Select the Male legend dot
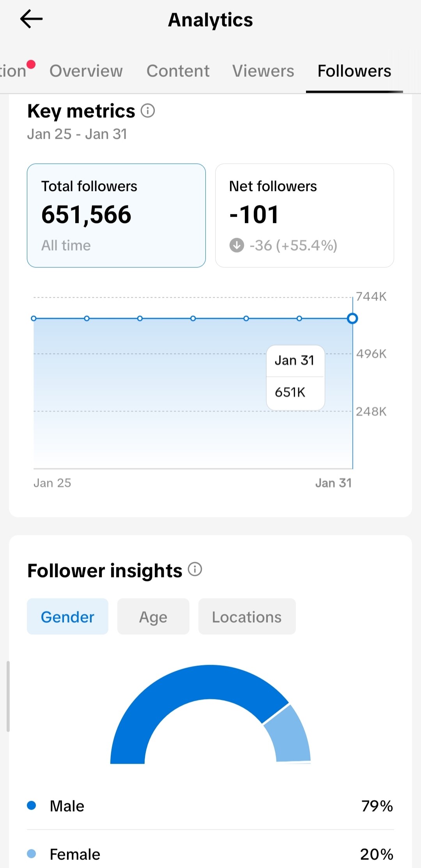Viewport: 421px width, 868px height. click(x=32, y=806)
